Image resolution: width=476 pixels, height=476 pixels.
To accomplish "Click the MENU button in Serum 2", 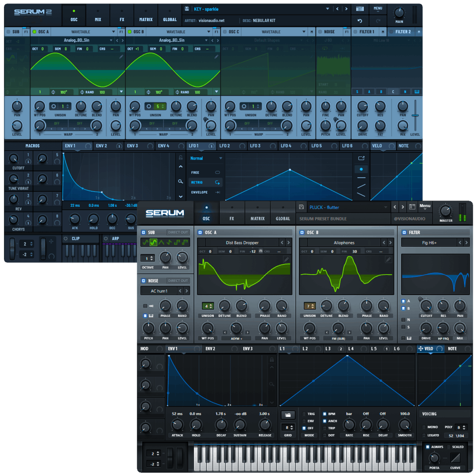I will tap(378, 8).
